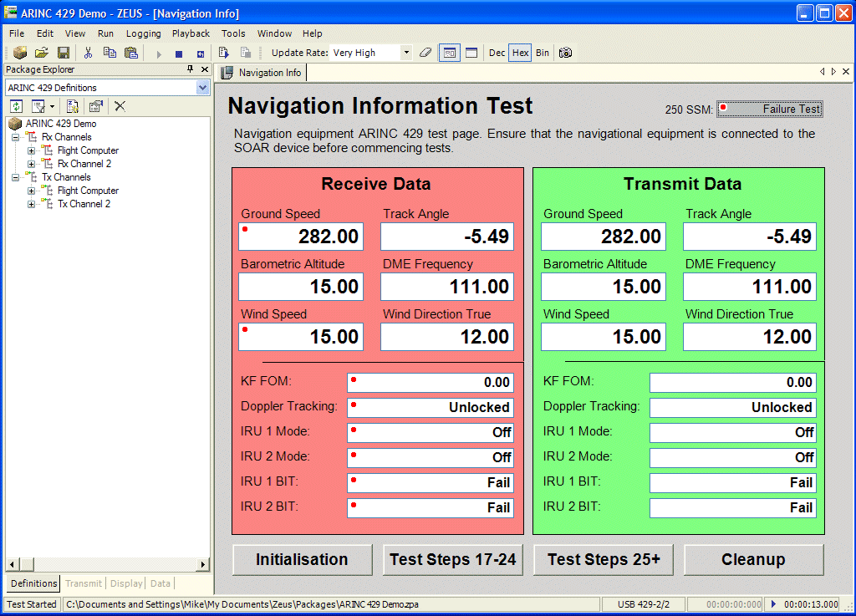856x616 pixels.
Task: Click the new package box icon
Action: (x=20, y=53)
